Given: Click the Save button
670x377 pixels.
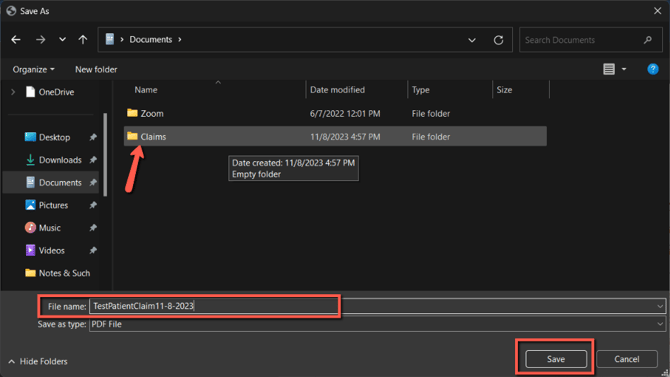Looking at the screenshot, I should (x=556, y=359).
